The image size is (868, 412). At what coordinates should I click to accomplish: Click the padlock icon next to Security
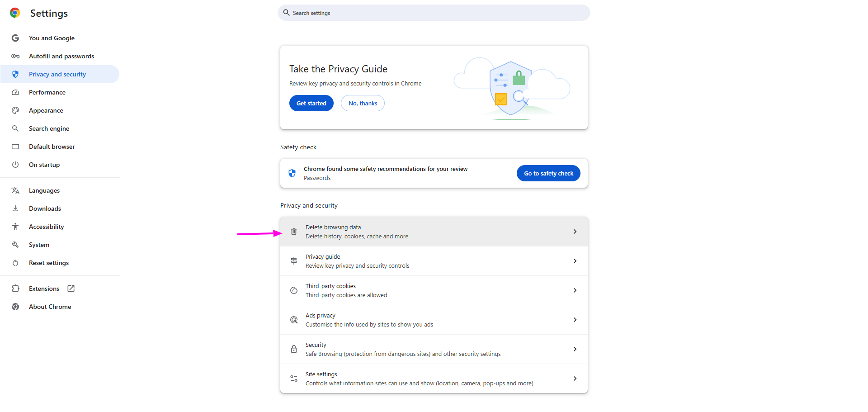[294, 349]
